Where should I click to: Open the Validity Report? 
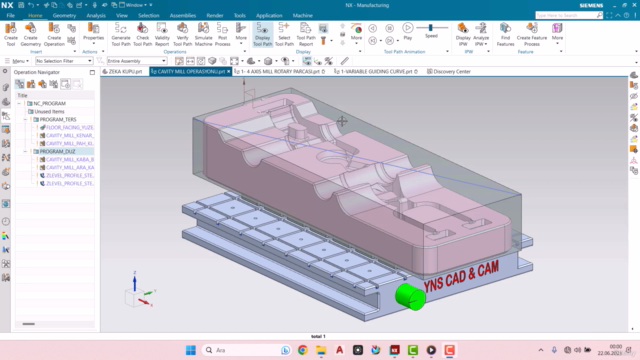click(162, 34)
